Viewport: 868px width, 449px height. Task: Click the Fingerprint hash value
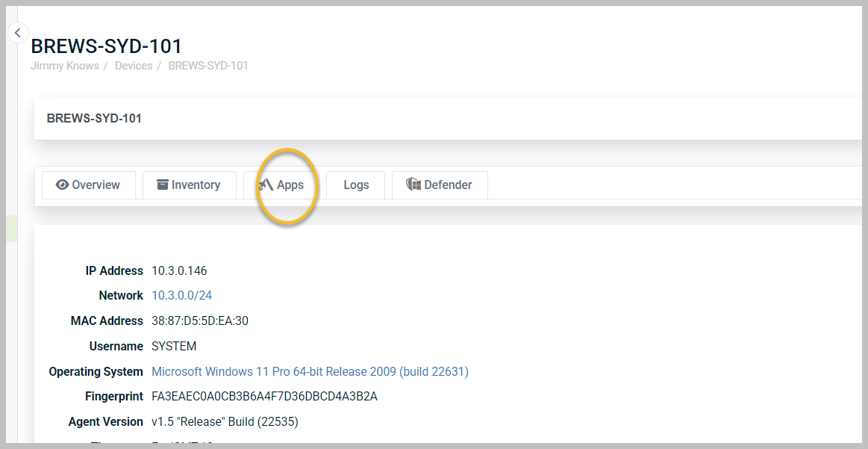(264, 397)
